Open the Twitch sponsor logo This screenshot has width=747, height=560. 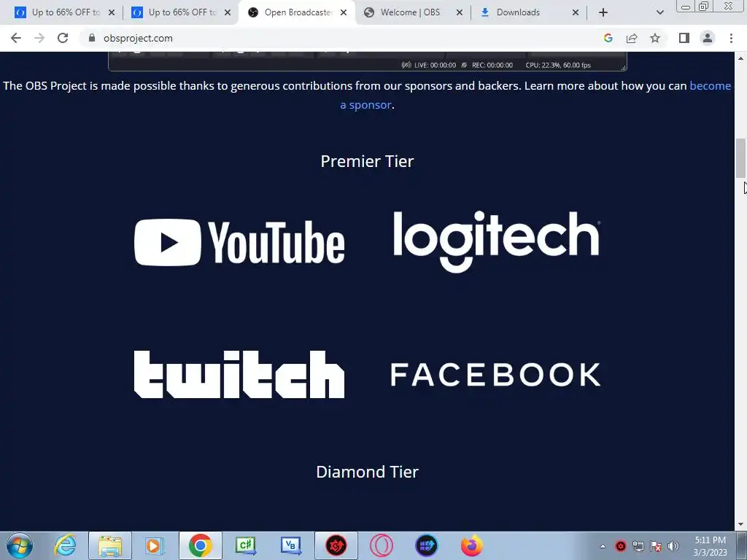(x=239, y=374)
